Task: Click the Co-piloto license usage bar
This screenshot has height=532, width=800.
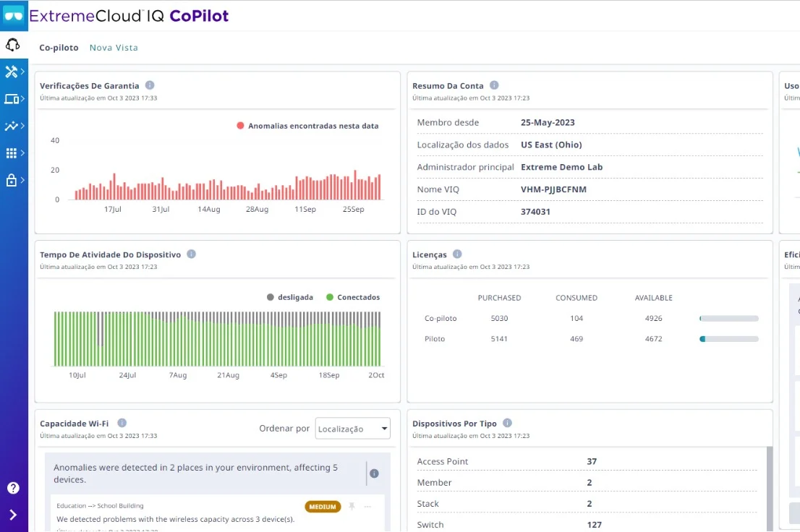Action: (729, 318)
